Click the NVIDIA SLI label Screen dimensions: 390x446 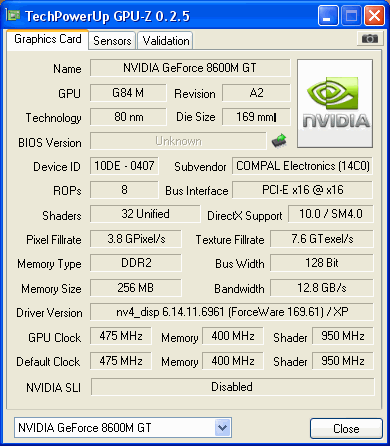53,388
